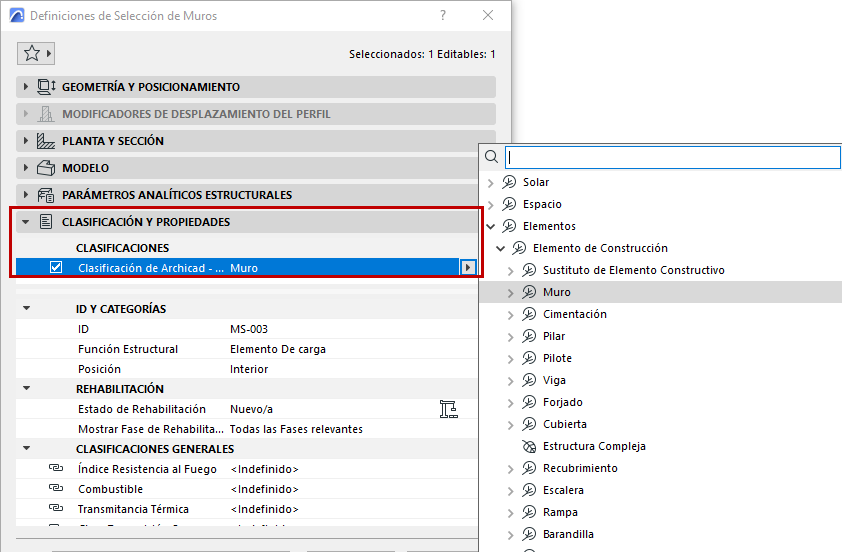Click the icon next to Pilar
Screen dimensions: 842x552
click(x=529, y=336)
